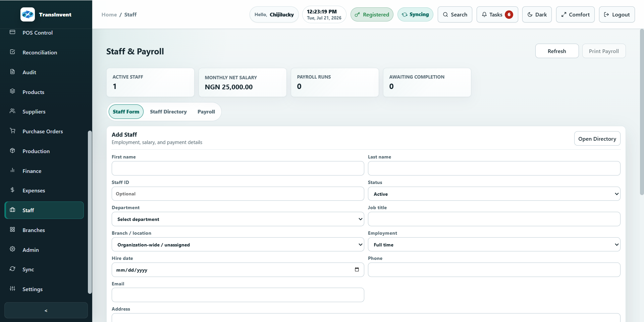
Task: Click the First name input field
Action: click(238, 168)
